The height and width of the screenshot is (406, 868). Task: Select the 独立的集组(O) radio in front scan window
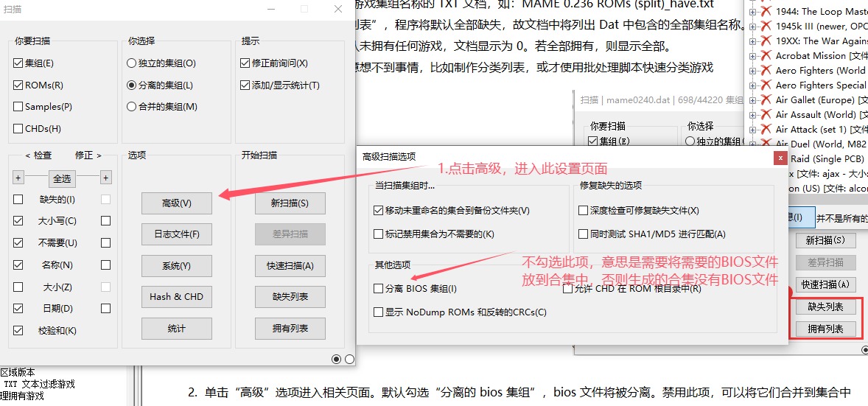[131, 63]
